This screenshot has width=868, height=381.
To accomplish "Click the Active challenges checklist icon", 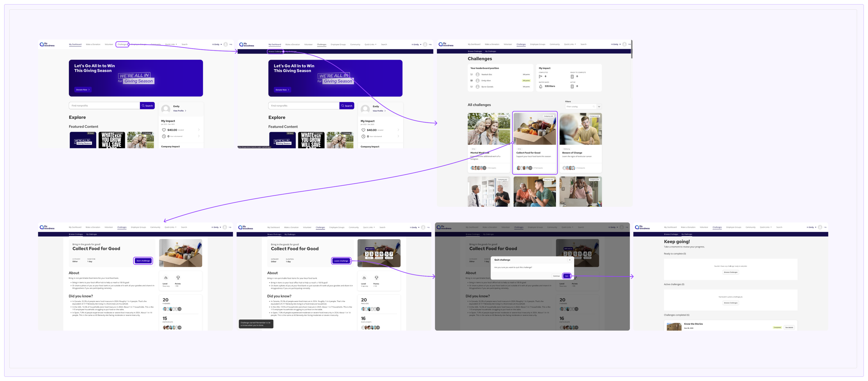I will pyautogui.click(x=572, y=86).
